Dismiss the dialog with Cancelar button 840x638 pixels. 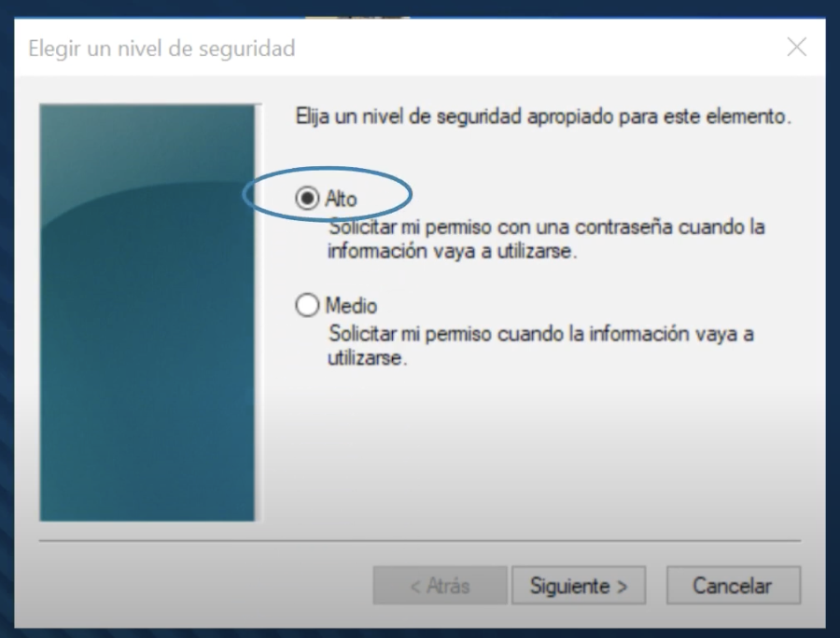coord(734,586)
